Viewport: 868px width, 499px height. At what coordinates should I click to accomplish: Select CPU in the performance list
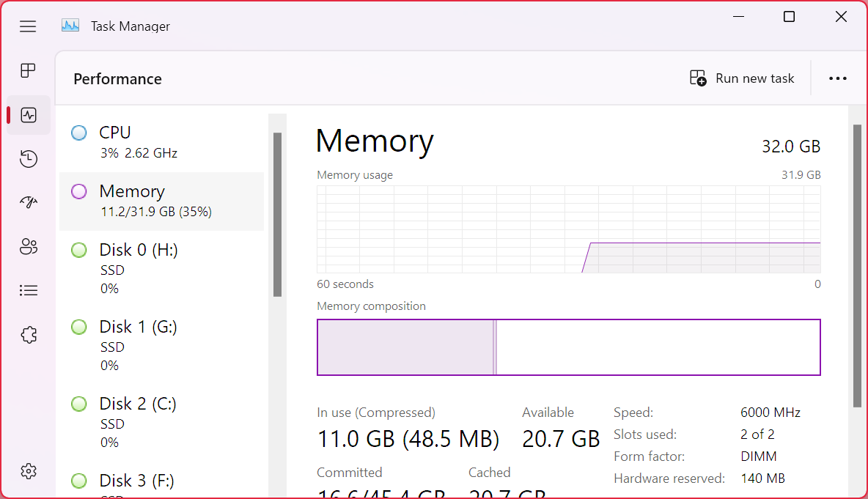point(161,142)
